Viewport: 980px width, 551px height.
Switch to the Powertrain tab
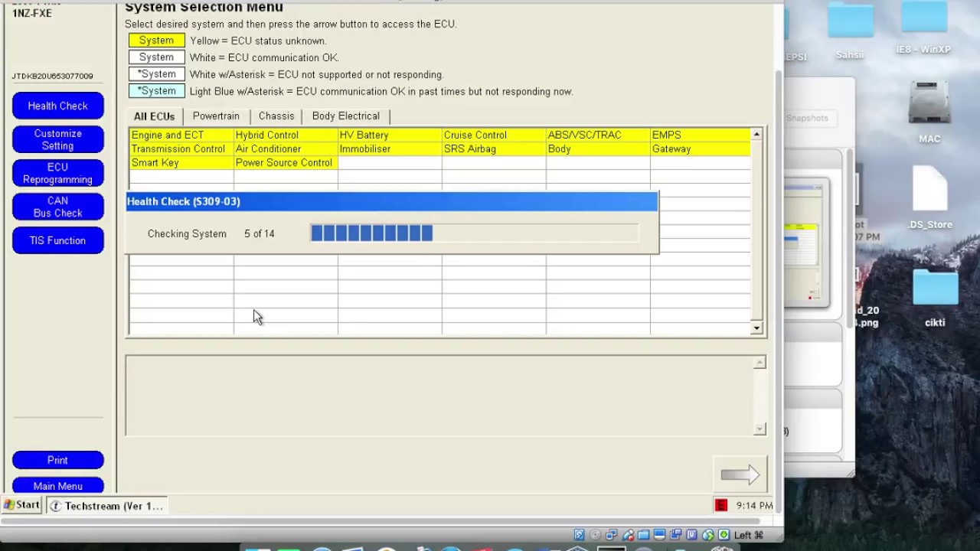coord(216,116)
